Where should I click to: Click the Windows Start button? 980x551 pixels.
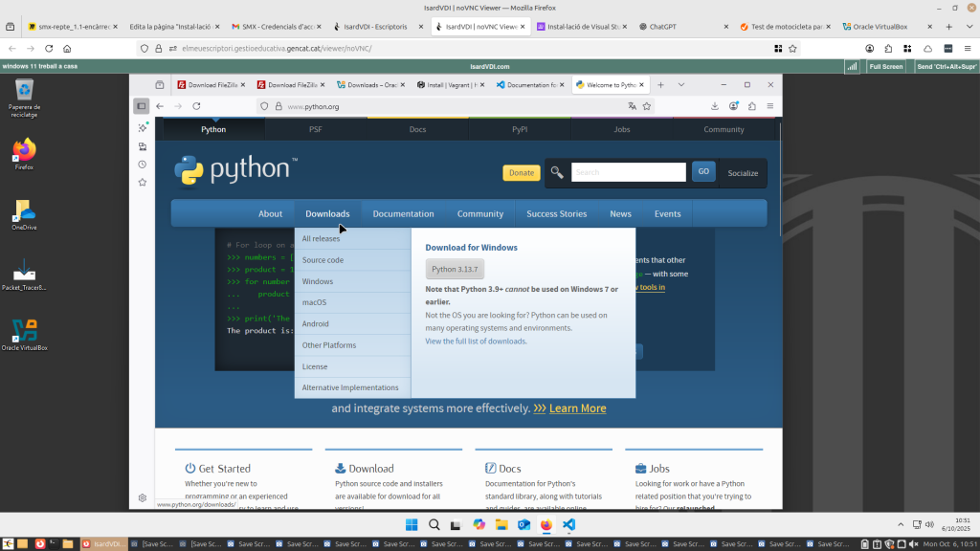coord(412,525)
